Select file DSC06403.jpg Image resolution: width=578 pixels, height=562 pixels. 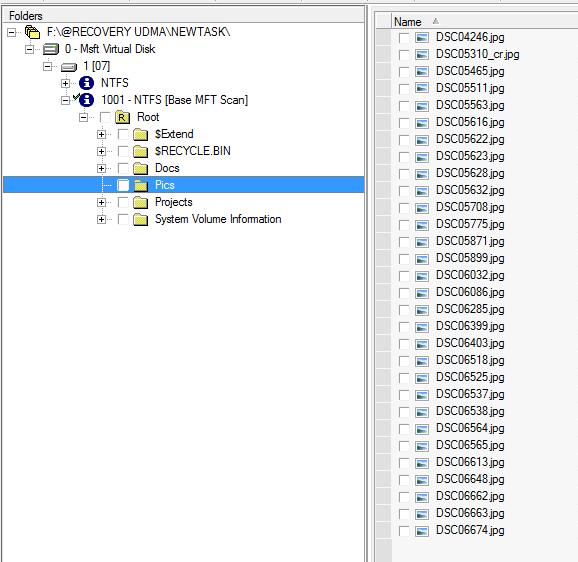(470, 343)
